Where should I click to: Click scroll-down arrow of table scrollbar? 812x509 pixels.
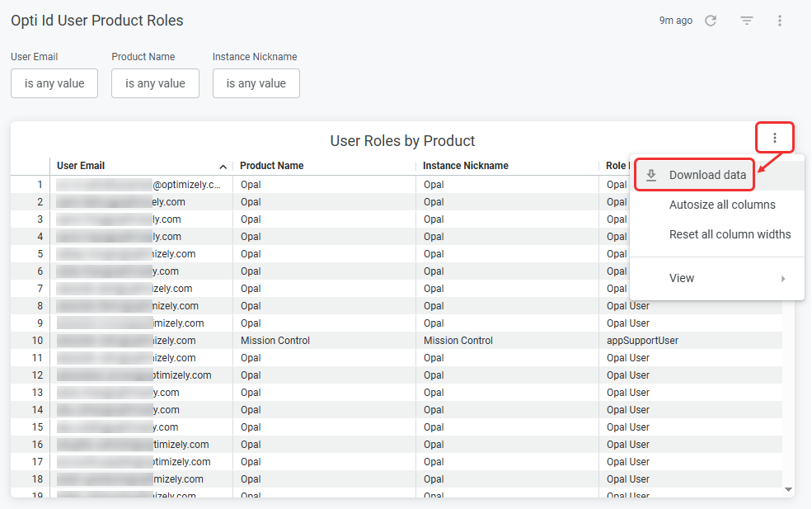pyautogui.click(x=788, y=489)
